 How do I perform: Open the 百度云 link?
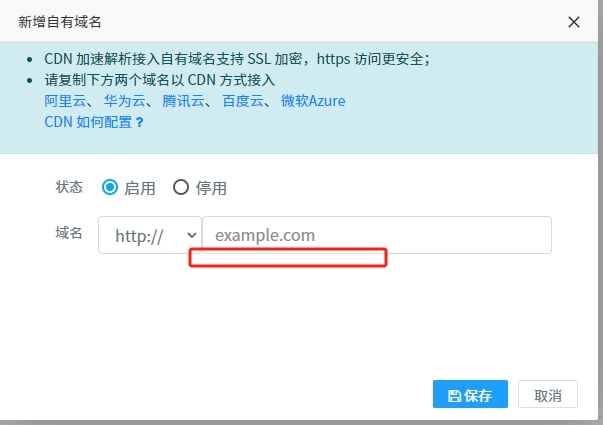[x=243, y=101]
